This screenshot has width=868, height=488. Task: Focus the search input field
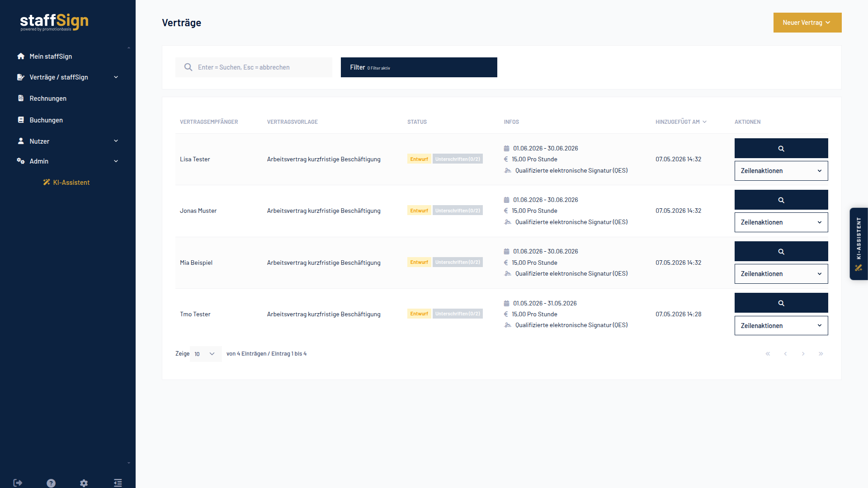254,67
